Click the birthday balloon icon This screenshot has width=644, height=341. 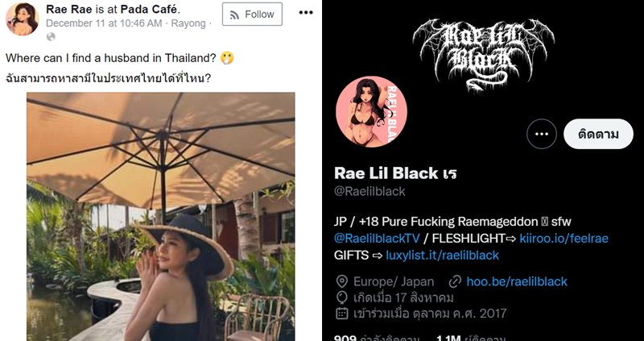(341, 297)
